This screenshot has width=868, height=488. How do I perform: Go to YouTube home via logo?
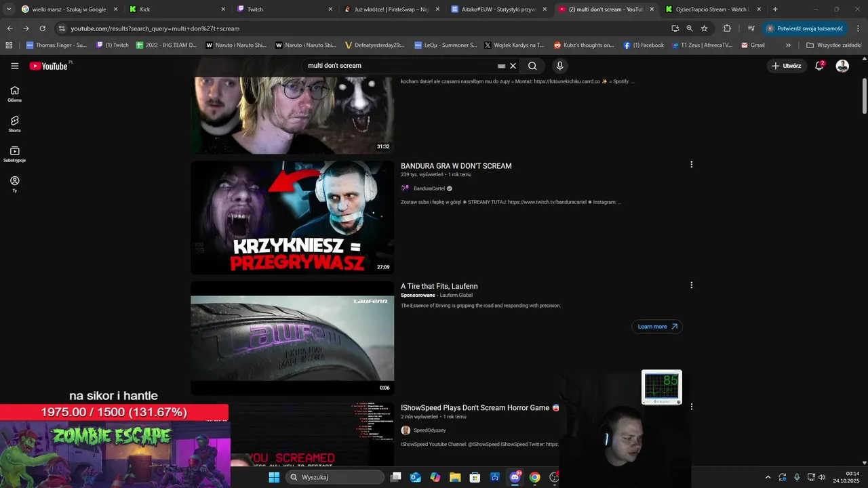point(48,66)
